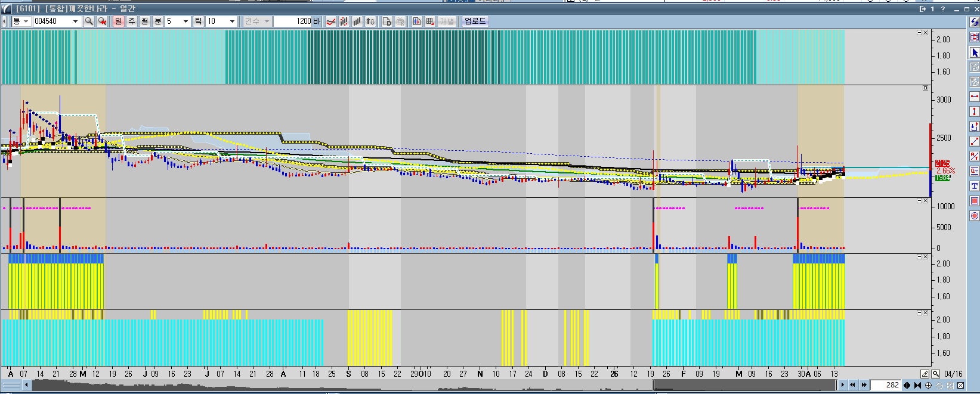Open the magnifier icon beside the 04/16 date
Viewport: 980px width, 394px height.
[x=936, y=374]
